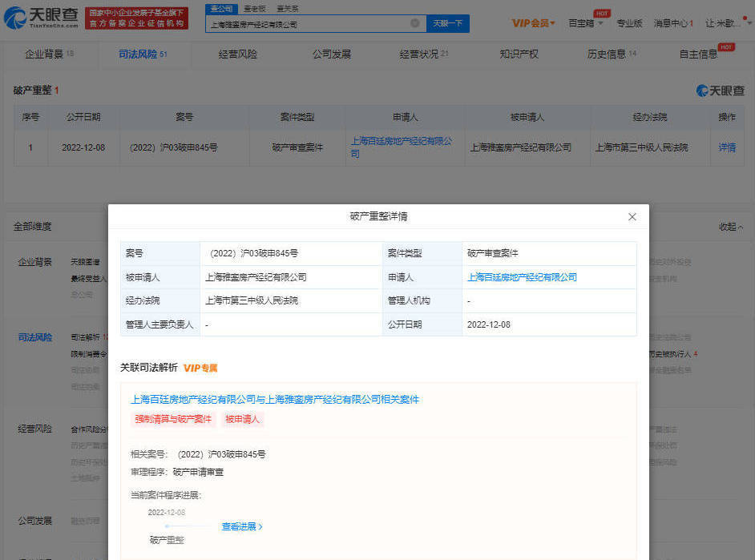The height and width of the screenshot is (560, 755).
Task: Click the 天眼图谱 item in the background panel
Action: pos(85,262)
